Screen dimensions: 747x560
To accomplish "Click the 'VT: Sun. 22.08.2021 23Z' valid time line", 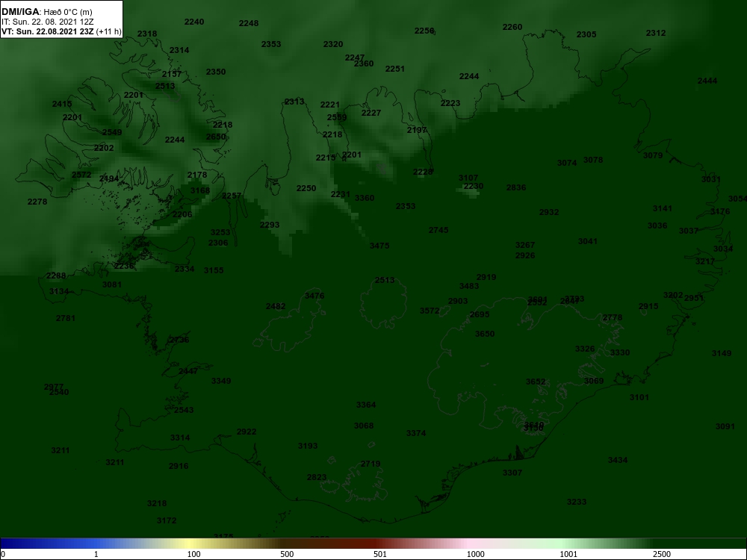I will tap(48, 32).
